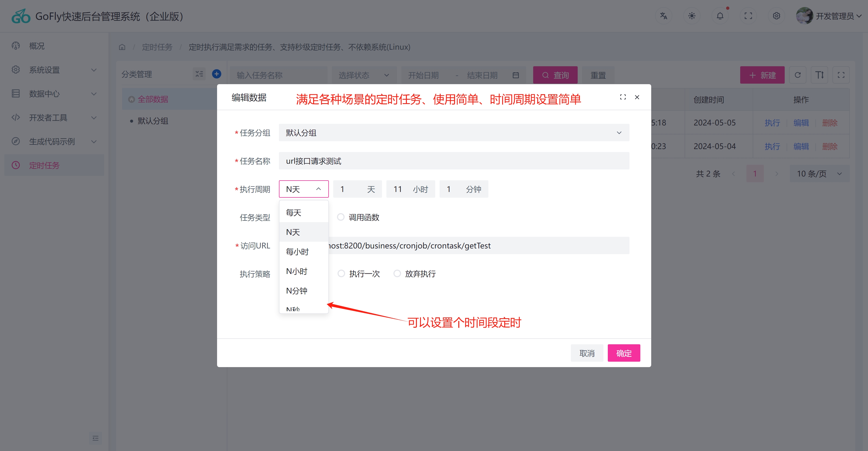Click the category expand/collapse list icon

(x=199, y=74)
